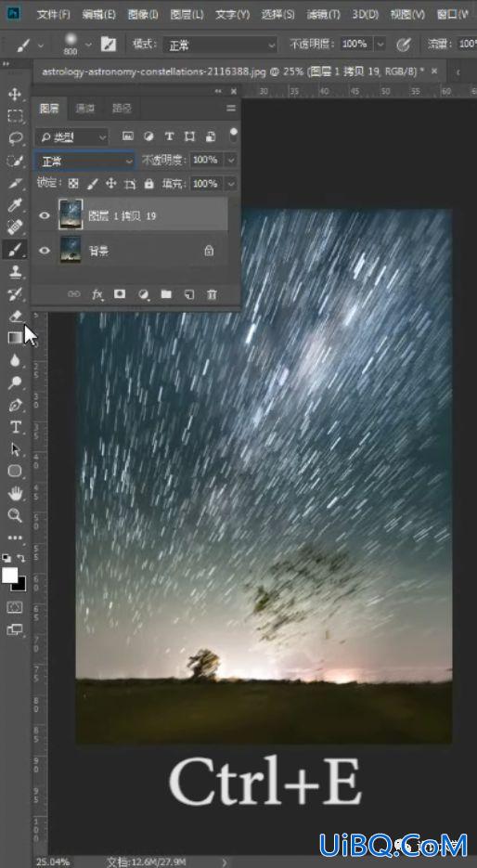Turn layer filtering on or off
Image resolution: width=477 pixels, height=868 pixels.
[x=234, y=135]
